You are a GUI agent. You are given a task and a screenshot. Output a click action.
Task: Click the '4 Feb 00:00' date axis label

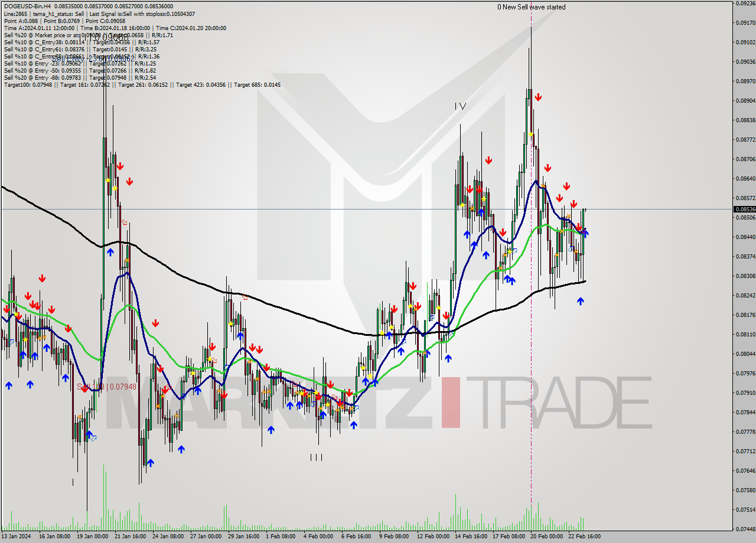(x=318, y=537)
